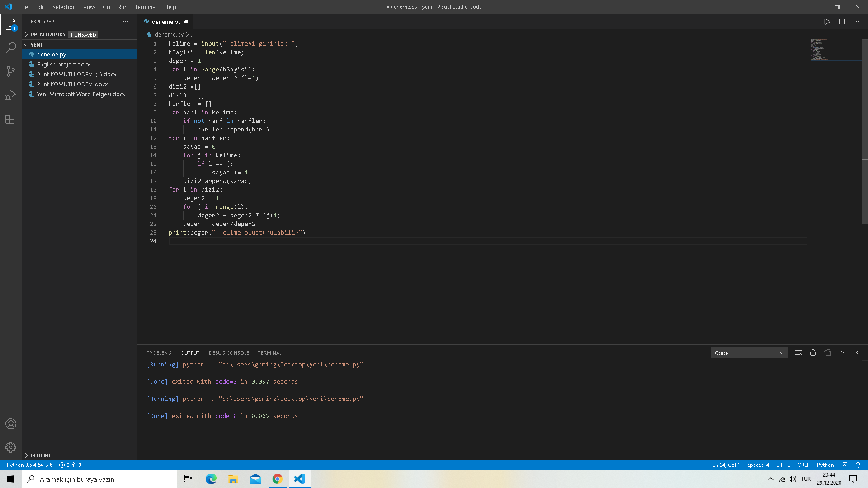Viewport: 868px width, 488px height.
Task: Click the Spaces: 4 indentation setting
Action: pos(758,465)
